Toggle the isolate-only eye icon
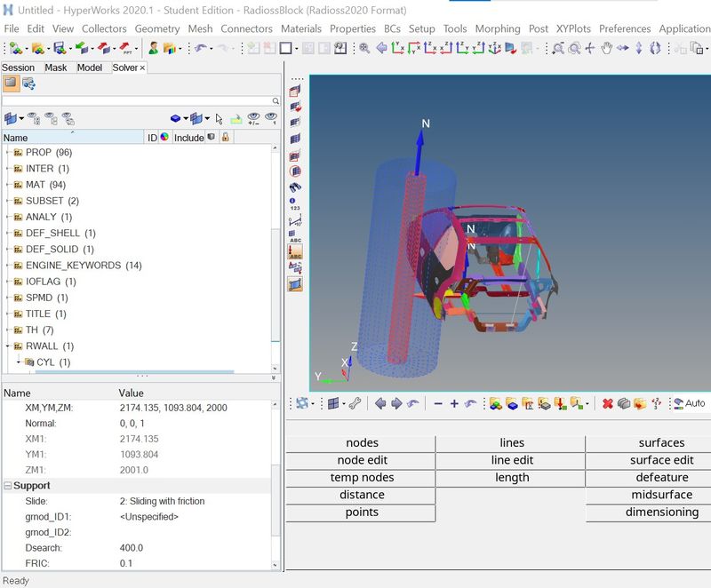This screenshot has height=588, width=711. pos(271,119)
